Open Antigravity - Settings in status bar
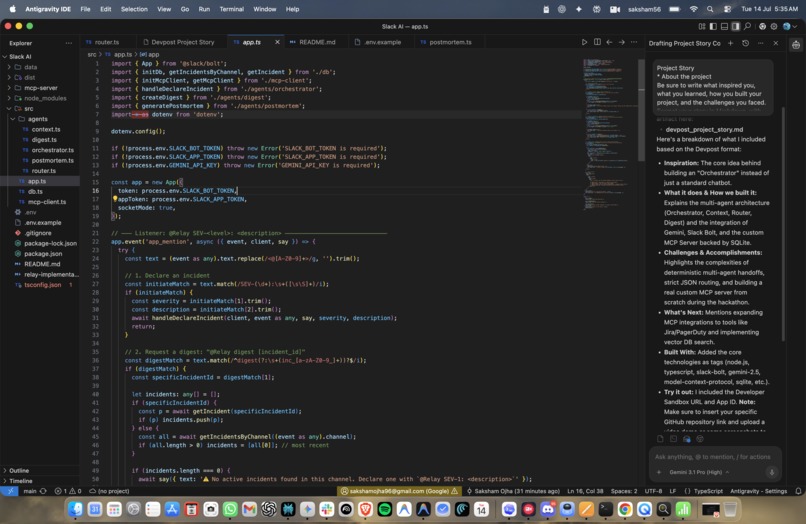 pyautogui.click(x=758, y=491)
